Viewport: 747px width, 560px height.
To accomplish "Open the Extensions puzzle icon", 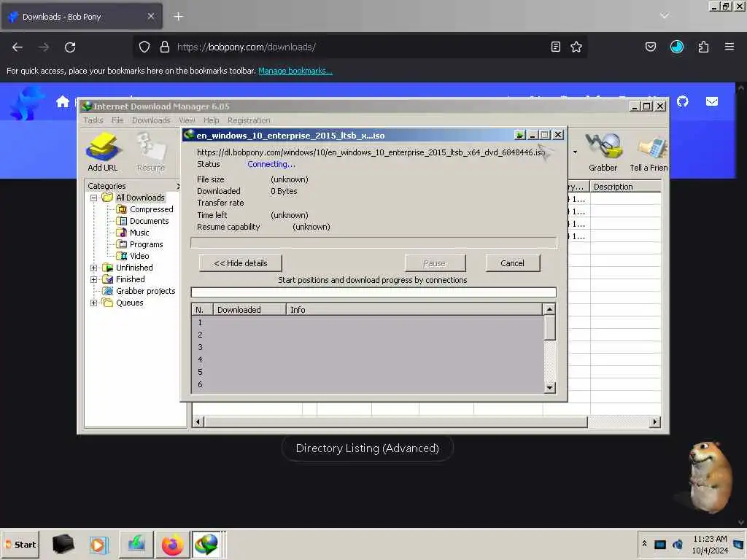I will click(704, 47).
